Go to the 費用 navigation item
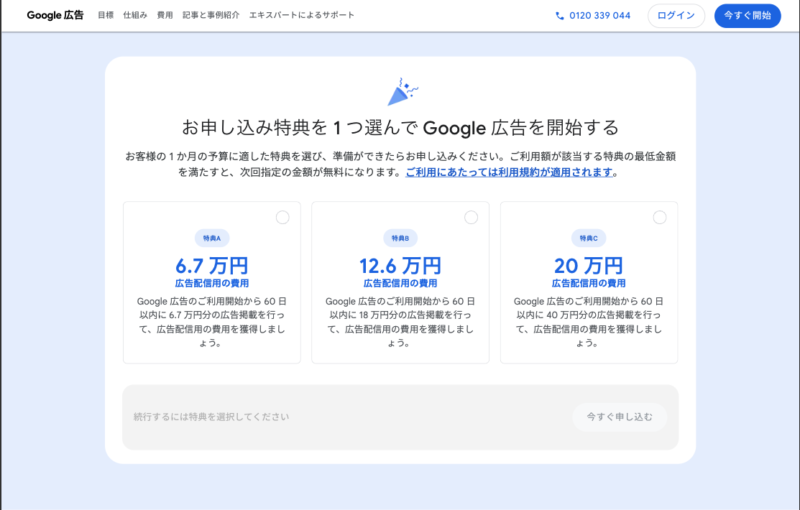The width and height of the screenshot is (800, 510). 165,16
